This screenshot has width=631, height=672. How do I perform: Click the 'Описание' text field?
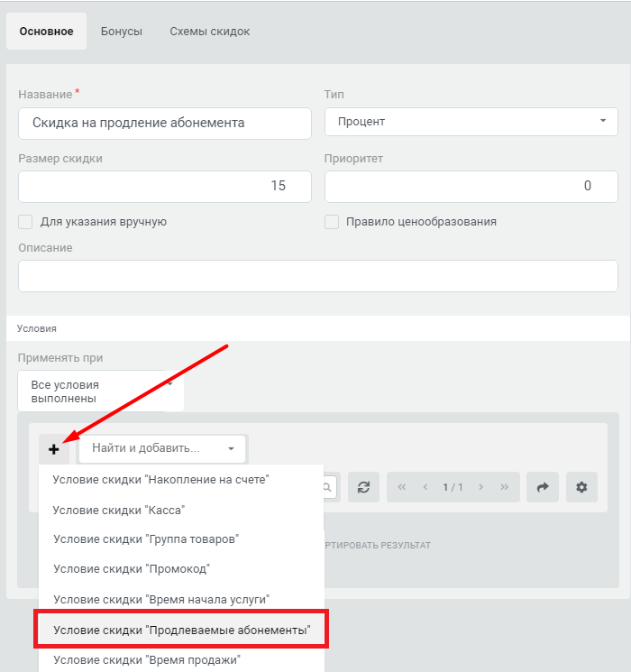(318, 276)
